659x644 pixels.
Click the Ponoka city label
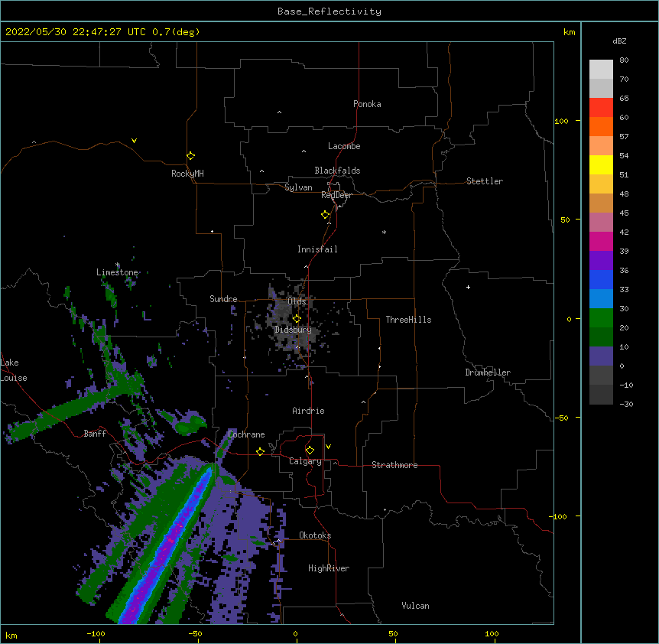point(367,104)
